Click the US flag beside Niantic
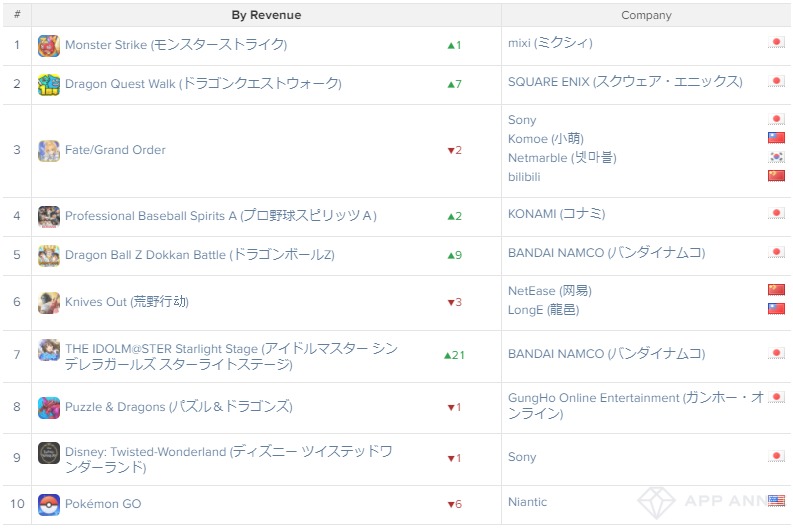 coord(776,501)
